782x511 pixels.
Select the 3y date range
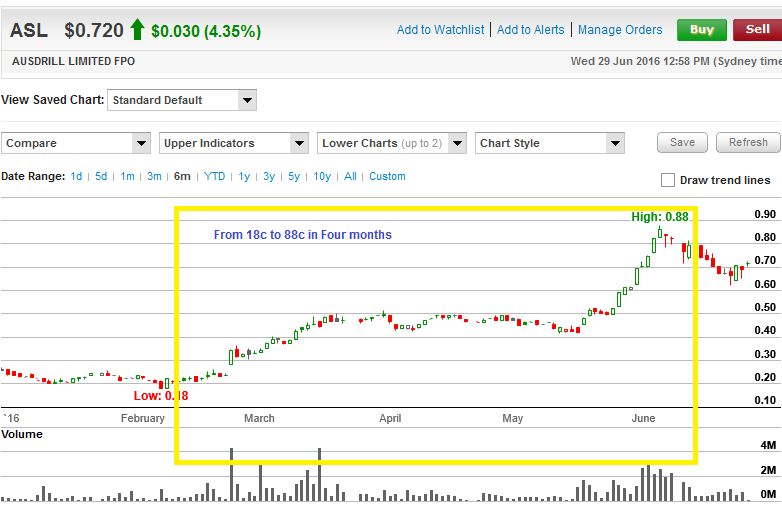tap(269, 176)
